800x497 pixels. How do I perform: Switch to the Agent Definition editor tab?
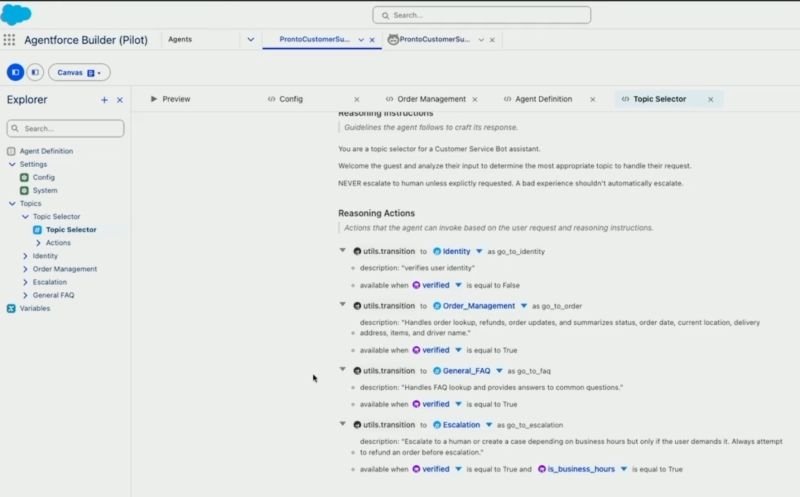click(x=543, y=99)
